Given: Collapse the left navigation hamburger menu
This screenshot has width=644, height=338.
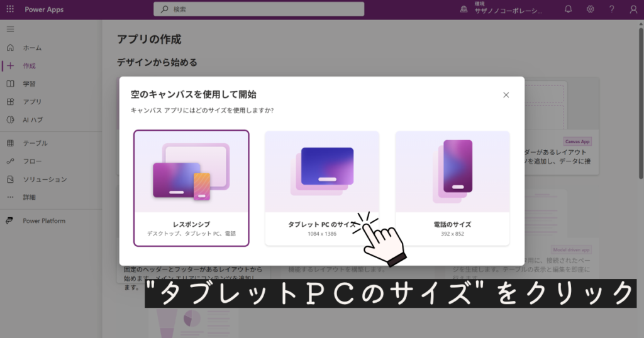Looking at the screenshot, I should tap(10, 30).
